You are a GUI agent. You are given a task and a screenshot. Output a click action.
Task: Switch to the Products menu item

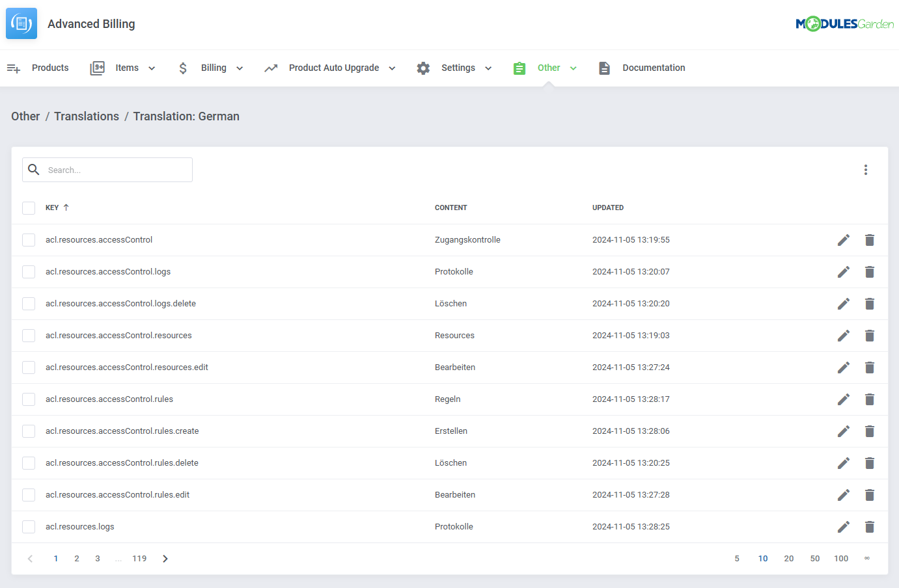click(50, 68)
